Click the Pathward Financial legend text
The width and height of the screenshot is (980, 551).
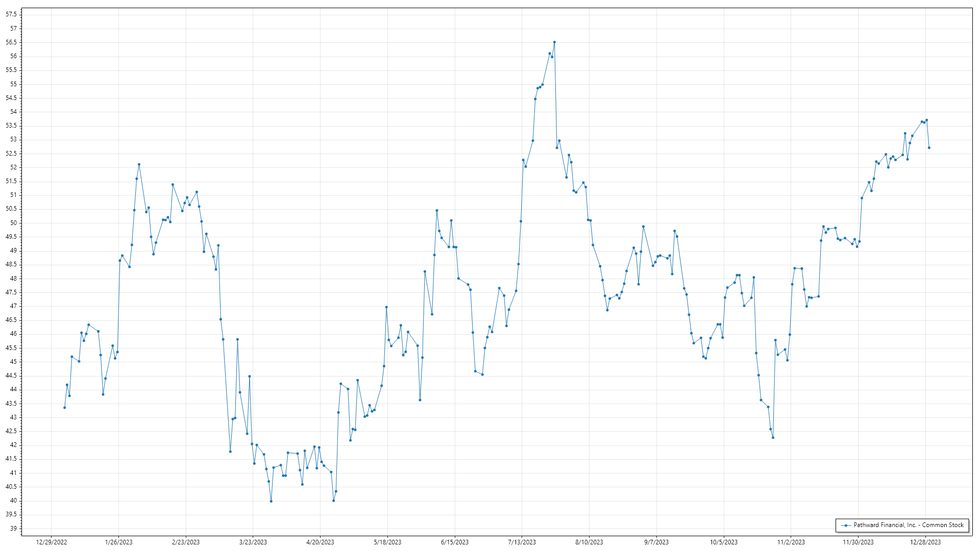(x=909, y=525)
